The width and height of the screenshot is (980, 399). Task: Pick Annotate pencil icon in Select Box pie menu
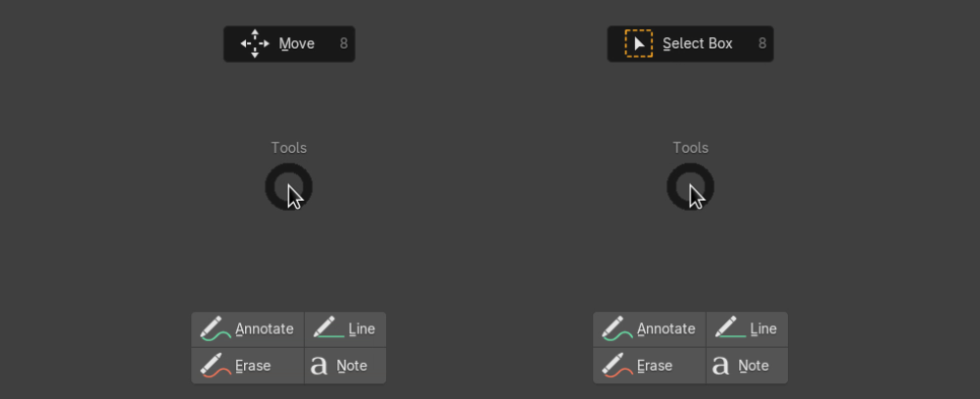point(617,329)
